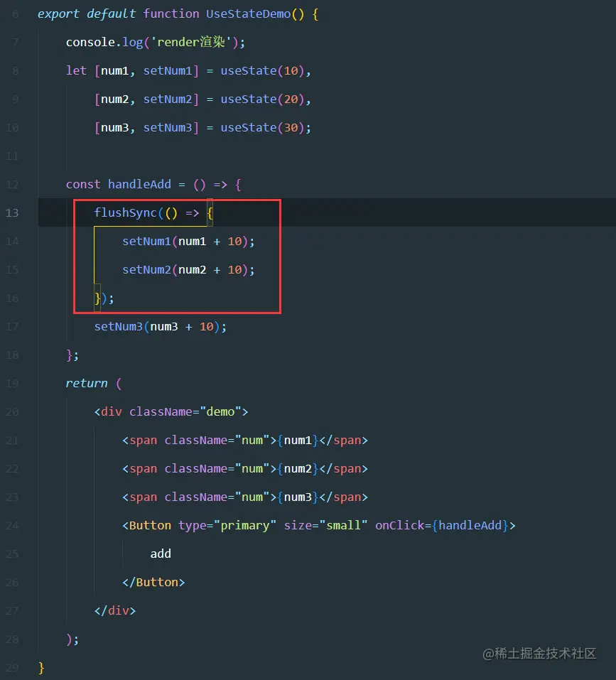Click line number 24 in the gutter
This screenshot has width=616, height=680.
point(12,526)
